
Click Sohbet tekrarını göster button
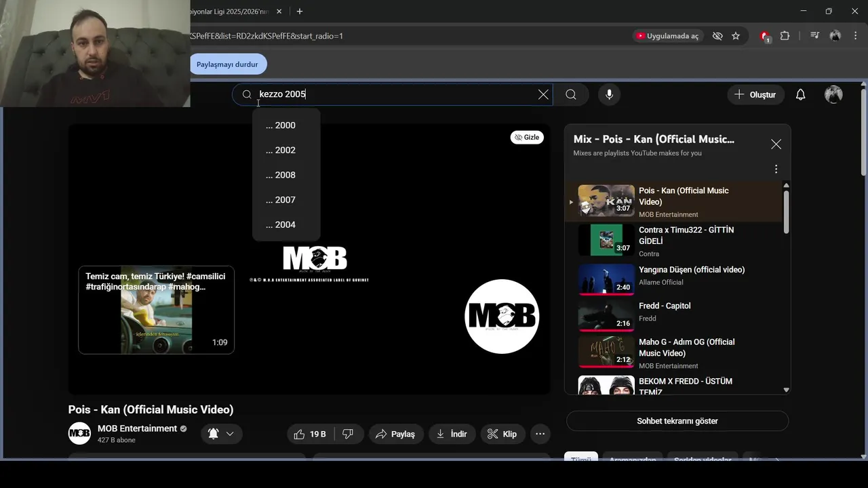point(677,421)
